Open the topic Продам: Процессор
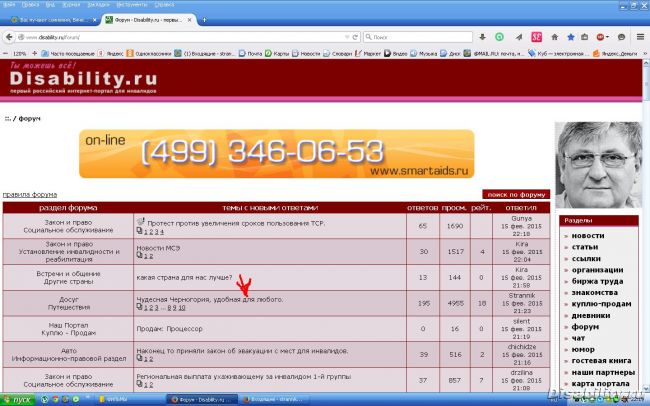This screenshot has height=406, width=650. pyautogui.click(x=170, y=328)
